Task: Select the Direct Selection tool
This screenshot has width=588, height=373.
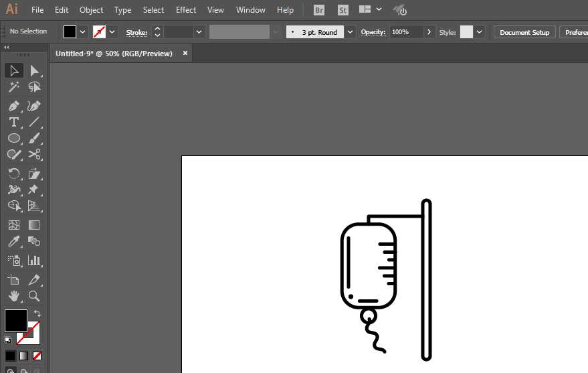Action: coord(34,71)
